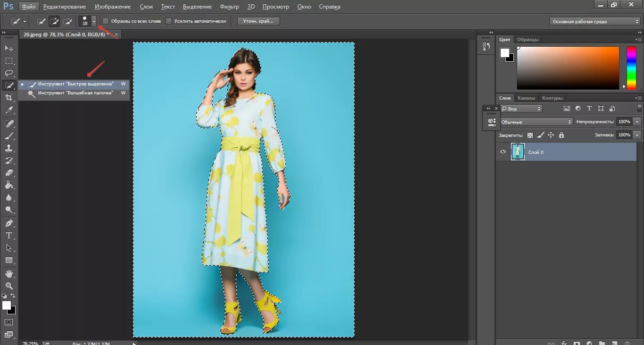Image resolution: width=644 pixels, height=345 pixels.
Task: Open the 3D panel icon in floating dock
Action: (x=491, y=122)
